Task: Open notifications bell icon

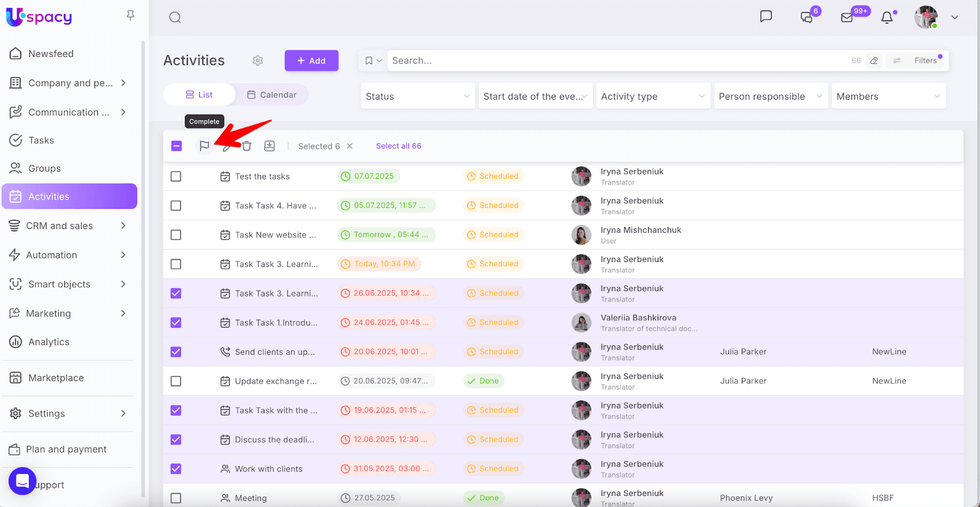Action: pos(887,17)
